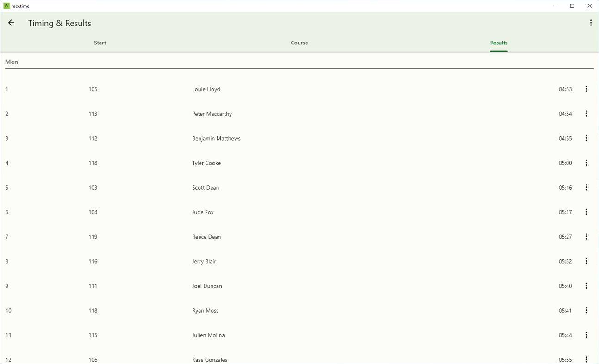Open the options menu for Kase Gonzales

pyautogui.click(x=587, y=359)
